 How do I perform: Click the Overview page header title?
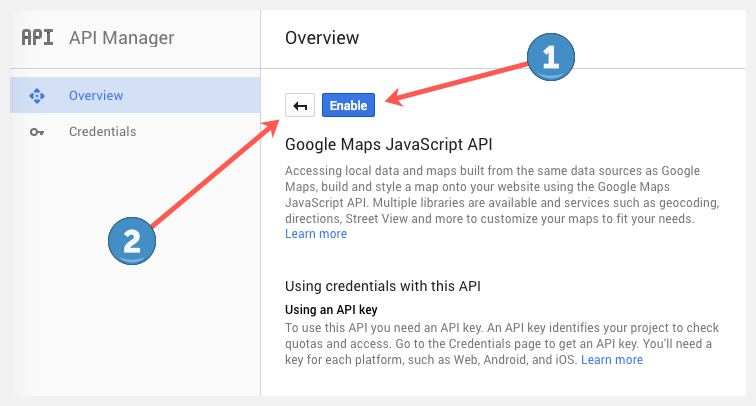pos(322,38)
